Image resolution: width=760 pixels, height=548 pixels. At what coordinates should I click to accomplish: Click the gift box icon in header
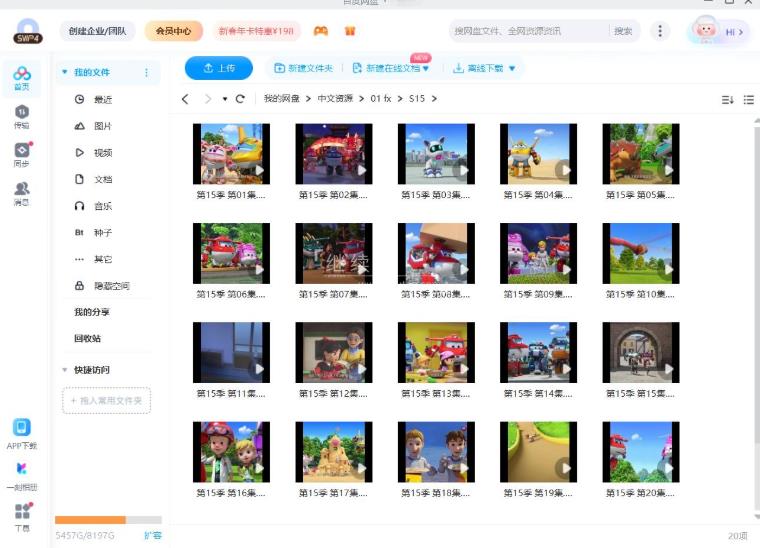point(350,31)
